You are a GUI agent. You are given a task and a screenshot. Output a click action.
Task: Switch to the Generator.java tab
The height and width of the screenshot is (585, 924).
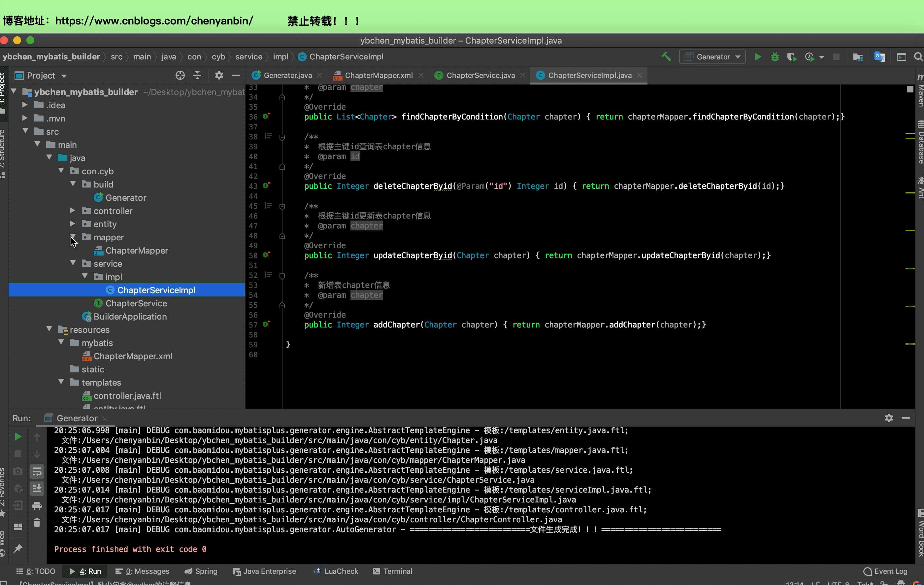click(x=287, y=76)
